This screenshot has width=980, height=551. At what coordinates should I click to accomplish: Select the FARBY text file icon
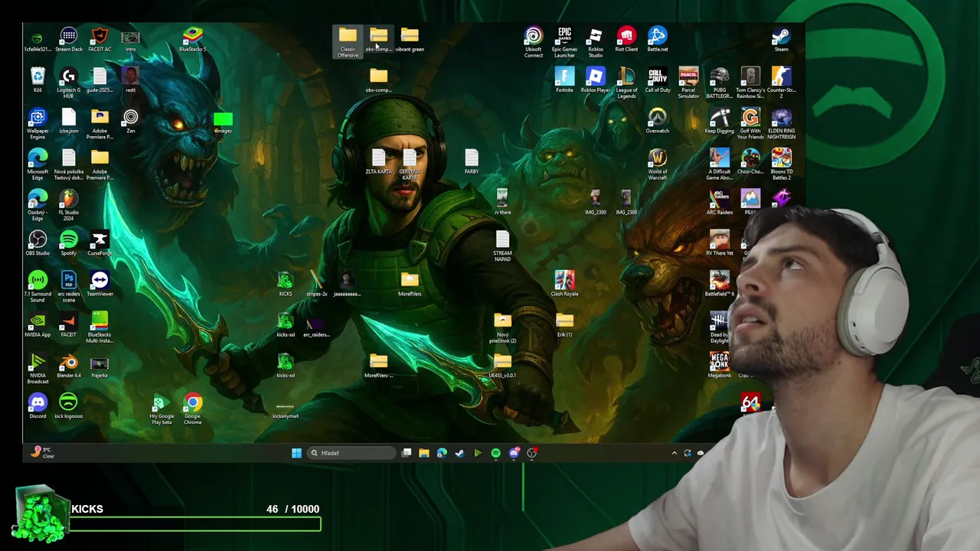(x=472, y=161)
